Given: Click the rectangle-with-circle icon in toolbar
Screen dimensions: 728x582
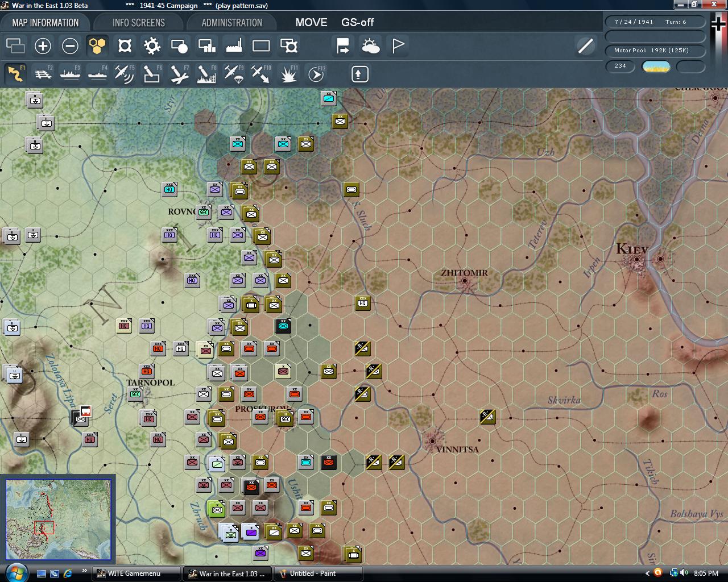Looking at the screenshot, I should [x=179, y=45].
